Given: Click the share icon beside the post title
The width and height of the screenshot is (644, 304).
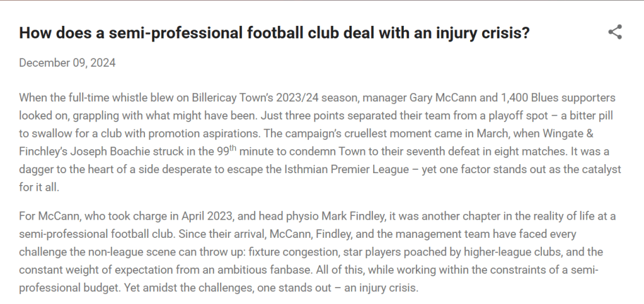Looking at the screenshot, I should 615,33.
